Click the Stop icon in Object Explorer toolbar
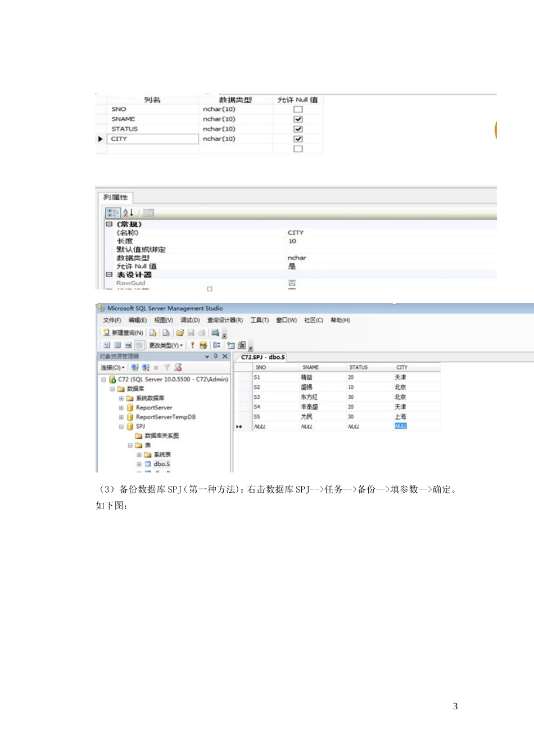The height and width of the screenshot is (756, 534). (156, 367)
